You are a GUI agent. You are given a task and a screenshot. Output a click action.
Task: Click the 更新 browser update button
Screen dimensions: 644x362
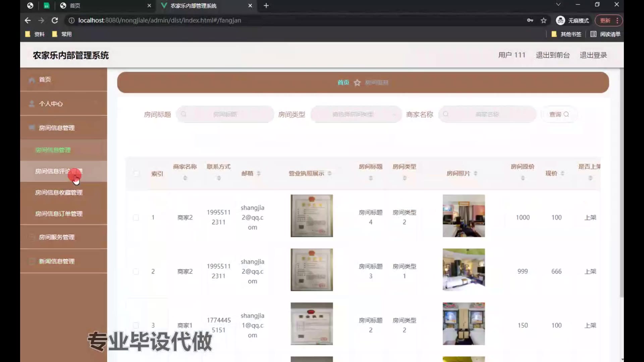609,20
